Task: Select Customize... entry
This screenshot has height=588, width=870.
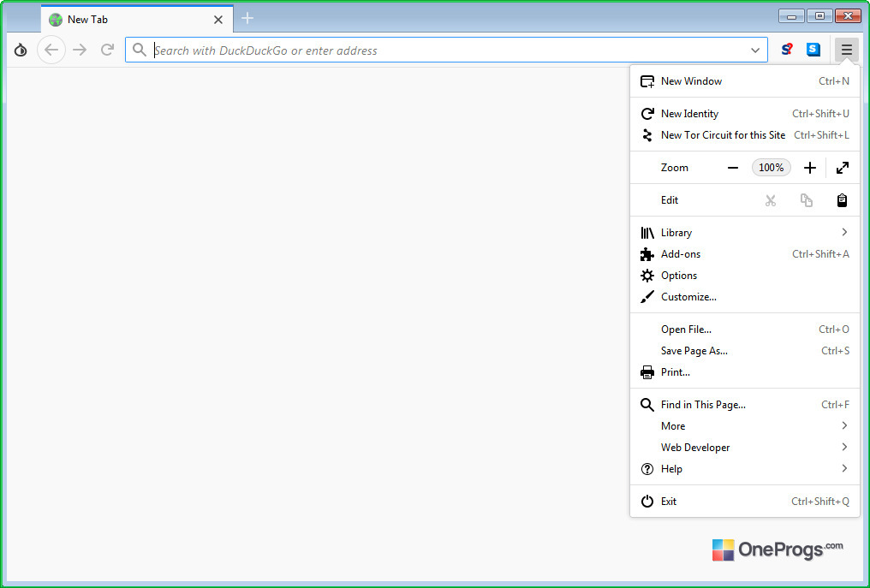Action: 745,297
